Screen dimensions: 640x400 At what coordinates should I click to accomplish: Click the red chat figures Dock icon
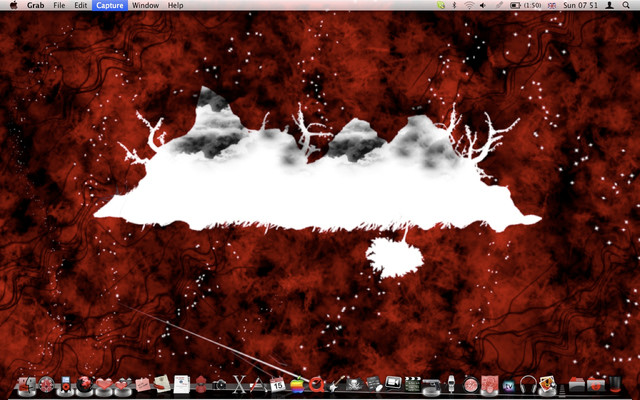tap(200, 384)
